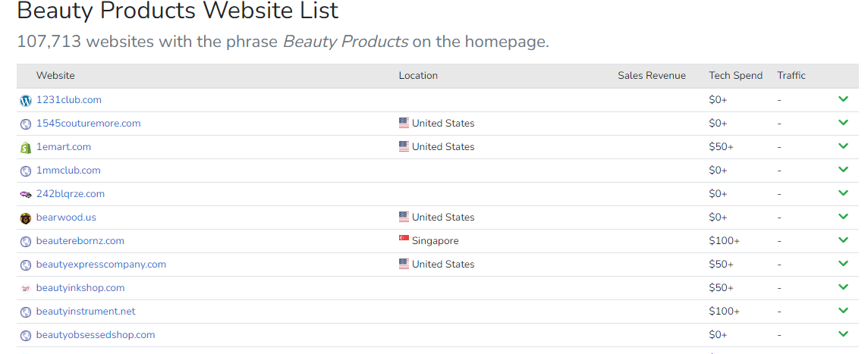Click the Location column header

click(x=418, y=76)
